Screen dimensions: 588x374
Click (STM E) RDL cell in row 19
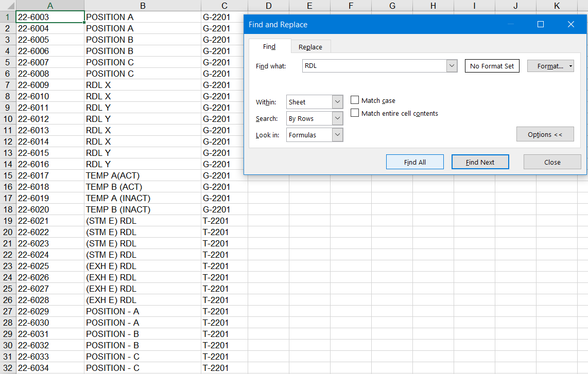pyautogui.click(x=143, y=221)
